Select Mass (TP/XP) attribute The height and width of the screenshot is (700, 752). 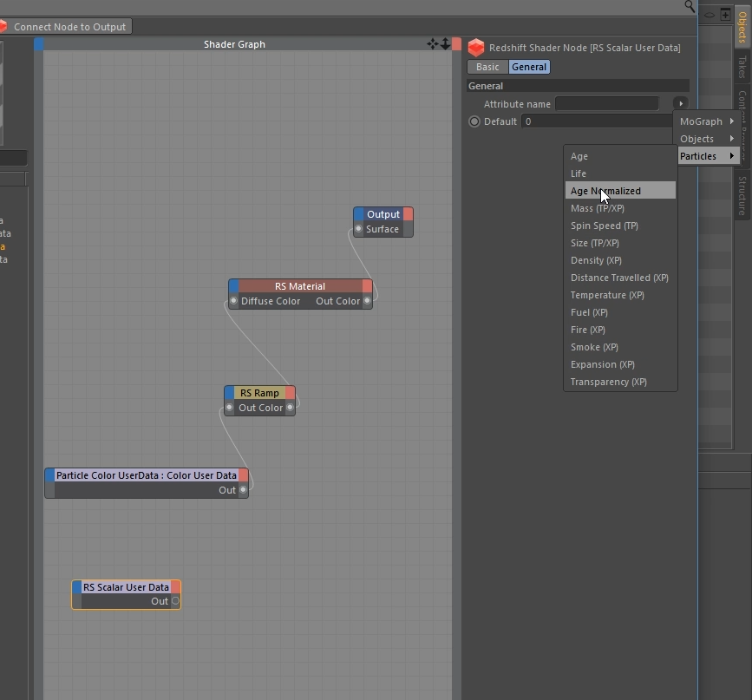[x=620, y=208]
